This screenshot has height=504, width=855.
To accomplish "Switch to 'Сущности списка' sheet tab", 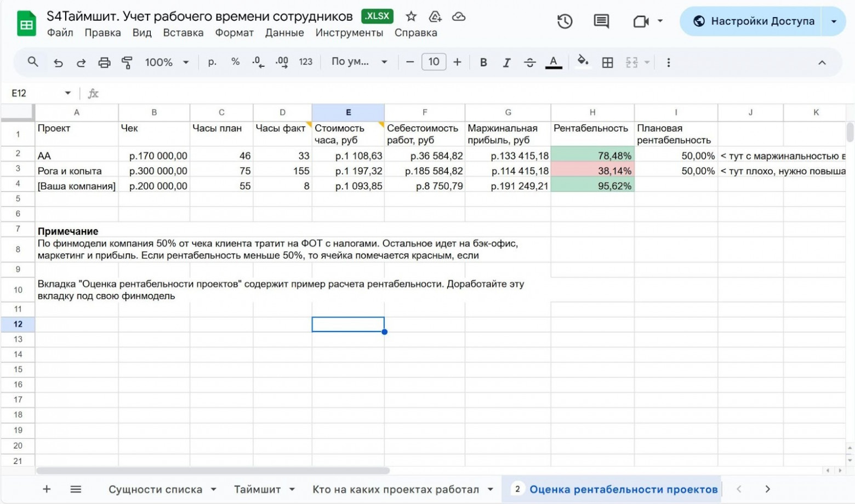I will click(x=155, y=489).
